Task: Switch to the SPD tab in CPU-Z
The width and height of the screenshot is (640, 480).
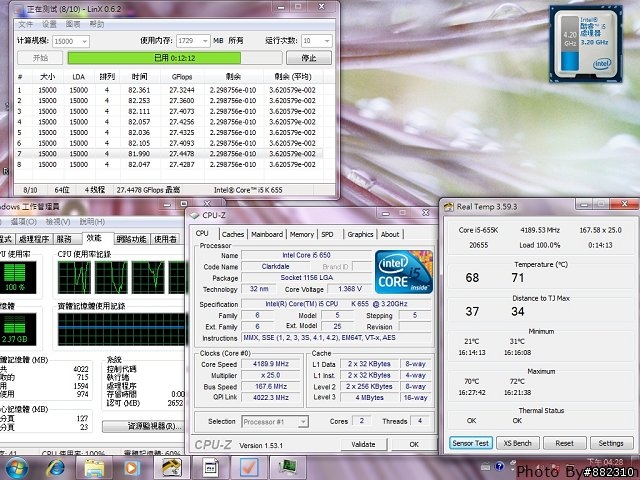Action: click(327, 234)
